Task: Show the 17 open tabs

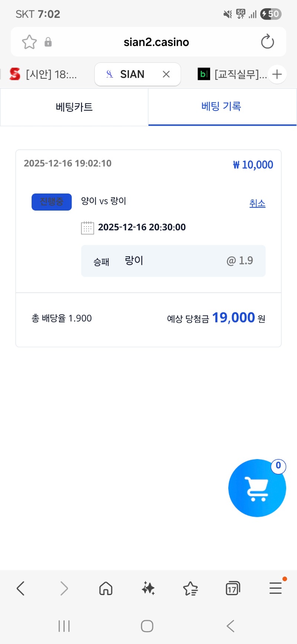Action: click(x=233, y=588)
